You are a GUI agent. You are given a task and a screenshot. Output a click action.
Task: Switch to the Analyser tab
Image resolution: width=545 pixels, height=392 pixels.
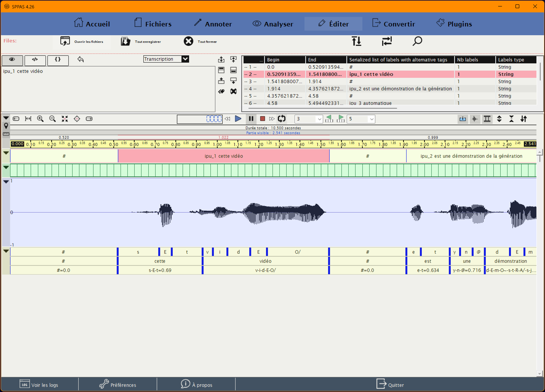[x=273, y=24]
